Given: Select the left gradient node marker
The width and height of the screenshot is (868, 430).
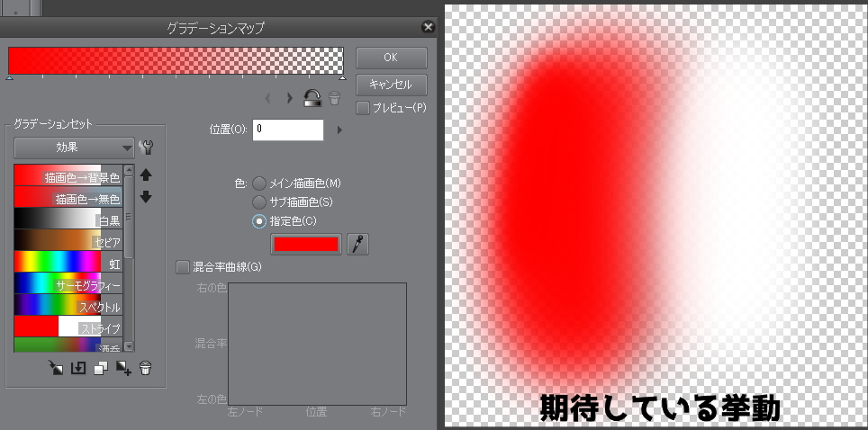Looking at the screenshot, I should pos(9,78).
